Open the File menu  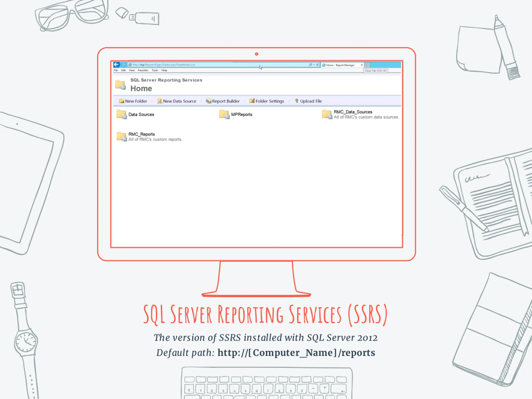(x=116, y=70)
